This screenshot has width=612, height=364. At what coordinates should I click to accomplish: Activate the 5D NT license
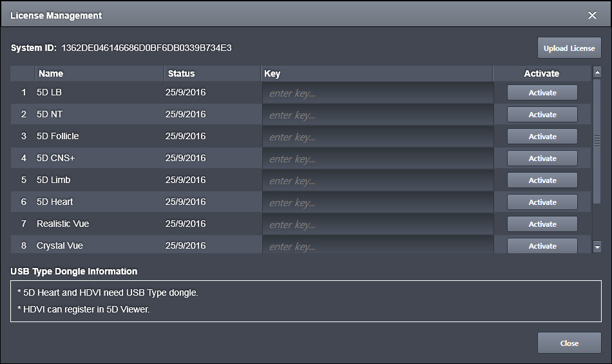542,115
